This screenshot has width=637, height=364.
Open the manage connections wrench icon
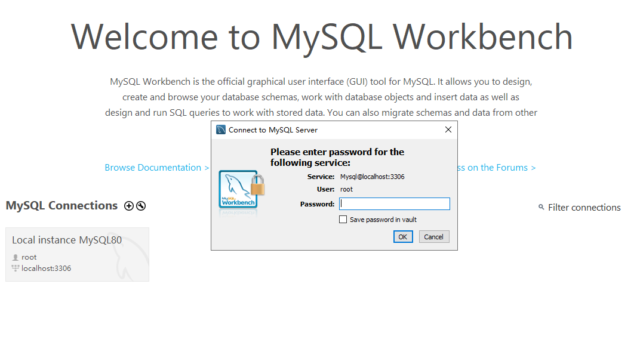click(x=141, y=206)
